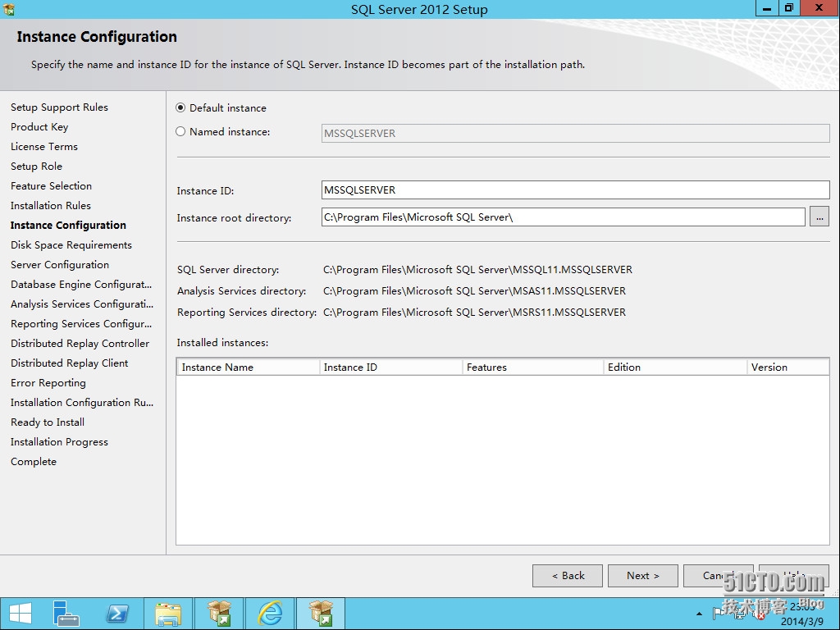Image resolution: width=840 pixels, height=630 pixels.
Task: Go to the previous page with Back
Action: click(568, 575)
